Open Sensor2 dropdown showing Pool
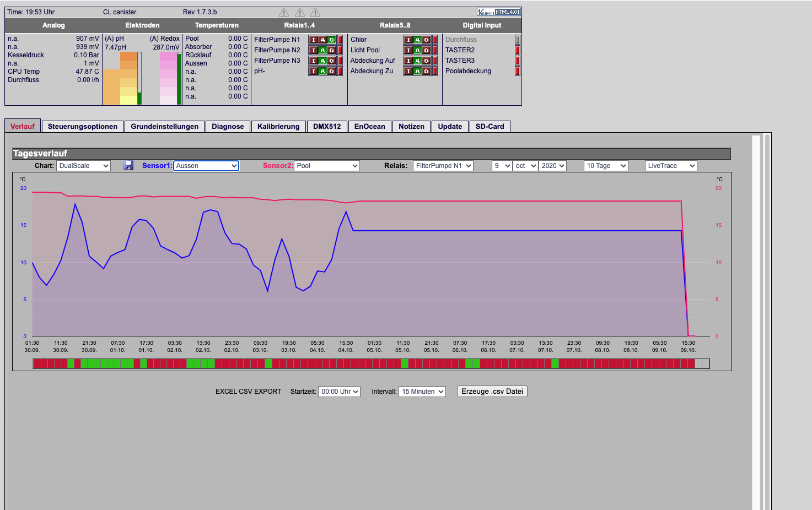Screen dimensions: 812x510 pyautogui.click(x=327, y=166)
